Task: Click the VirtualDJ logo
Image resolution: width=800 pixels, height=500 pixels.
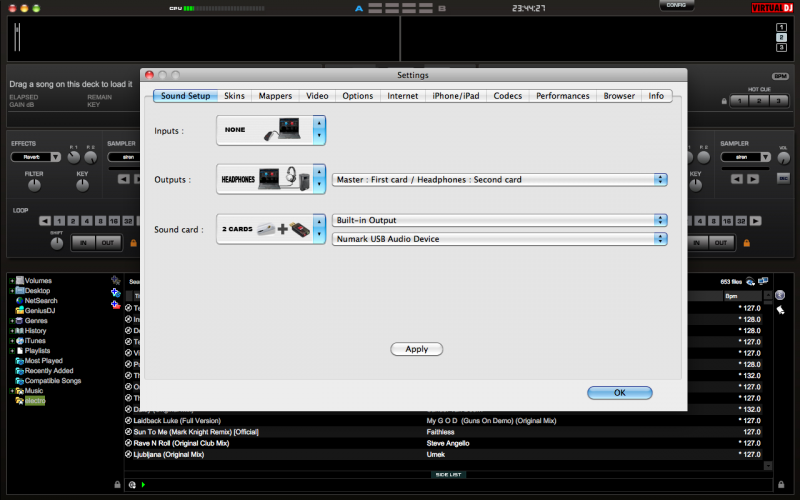Action: (x=772, y=8)
